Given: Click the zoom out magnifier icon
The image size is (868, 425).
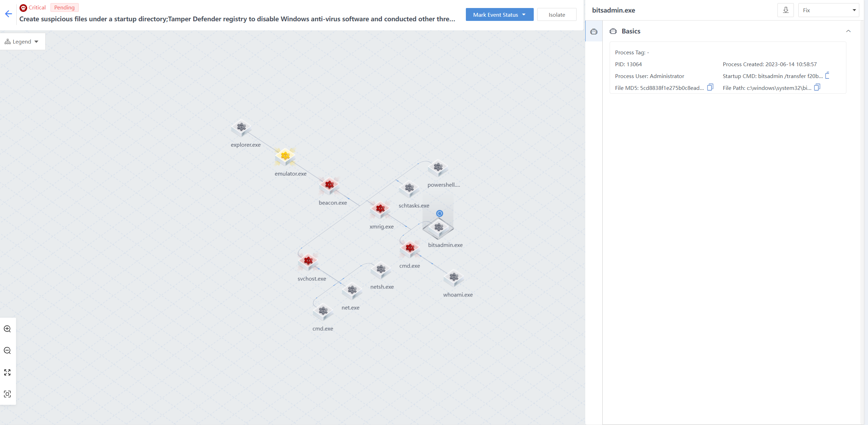Looking at the screenshot, I should click(7, 350).
